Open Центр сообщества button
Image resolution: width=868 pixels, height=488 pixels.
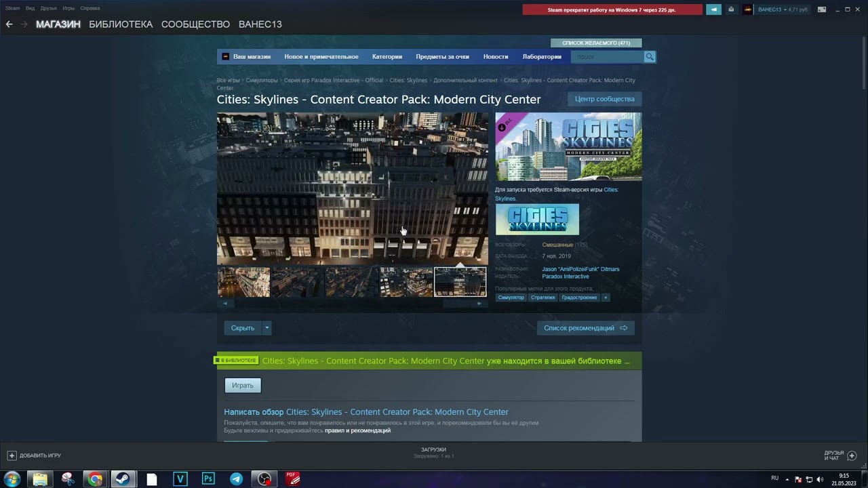click(x=604, y=99)
